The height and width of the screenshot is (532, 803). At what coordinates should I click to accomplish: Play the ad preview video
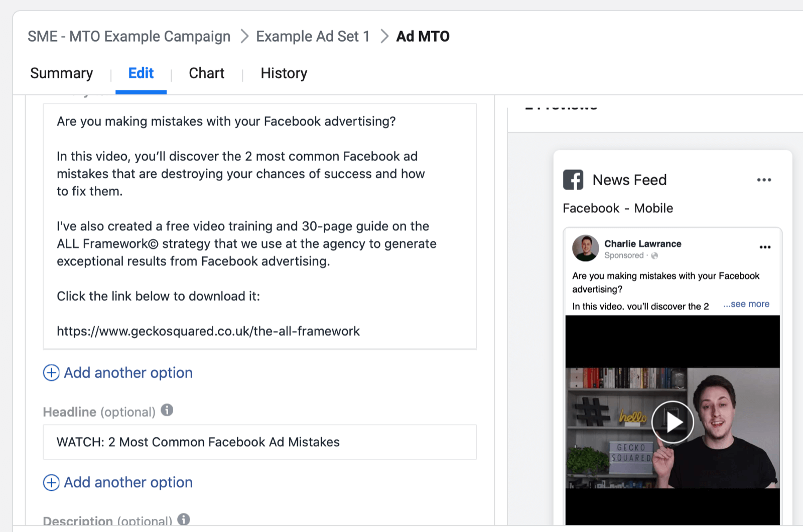673,422
